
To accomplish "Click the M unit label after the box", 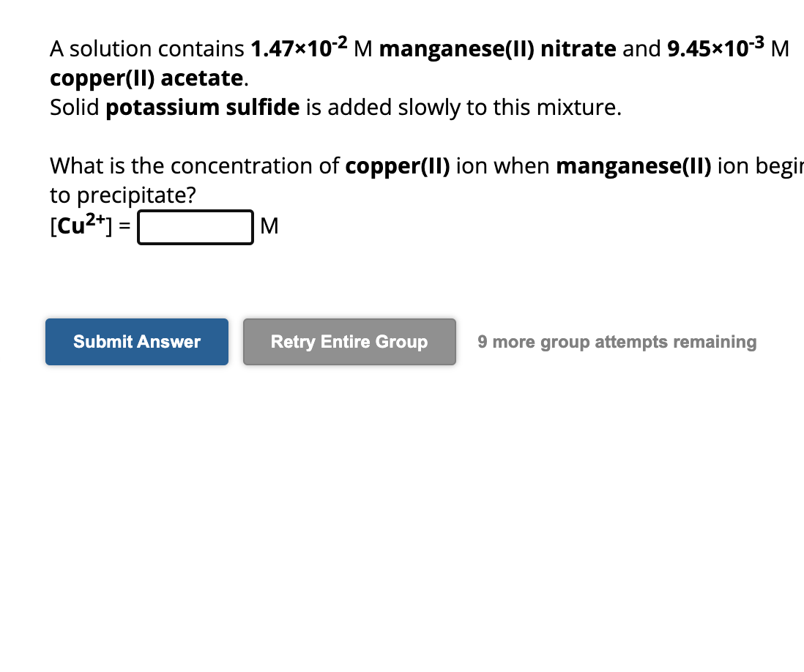I will [x=270, y=227].
